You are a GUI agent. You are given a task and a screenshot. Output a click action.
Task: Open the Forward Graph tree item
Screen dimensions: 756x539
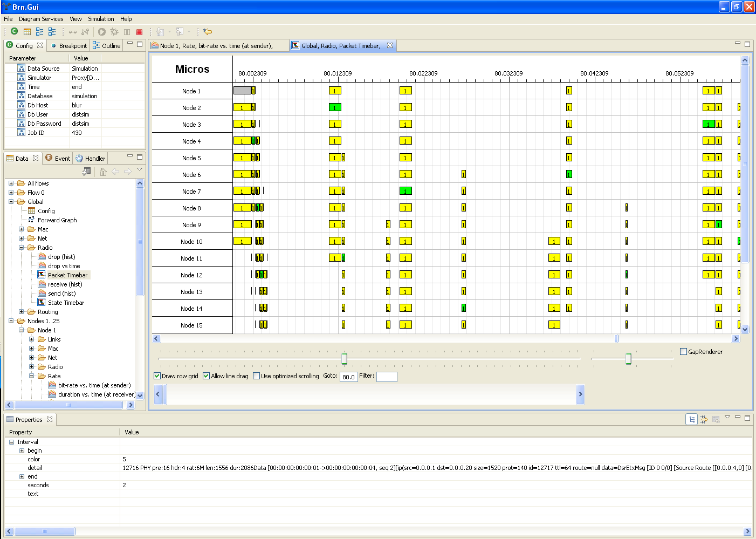point(57,220)
